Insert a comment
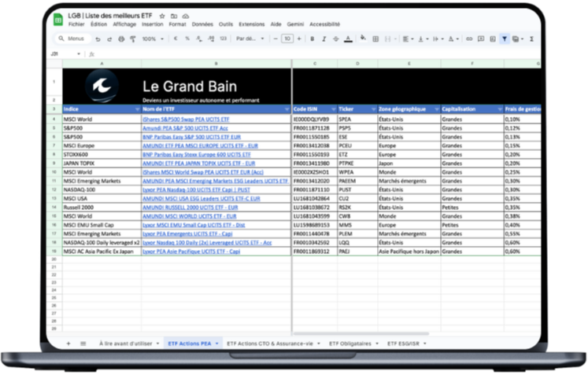588x375 pixels. (x=481, y=39)
